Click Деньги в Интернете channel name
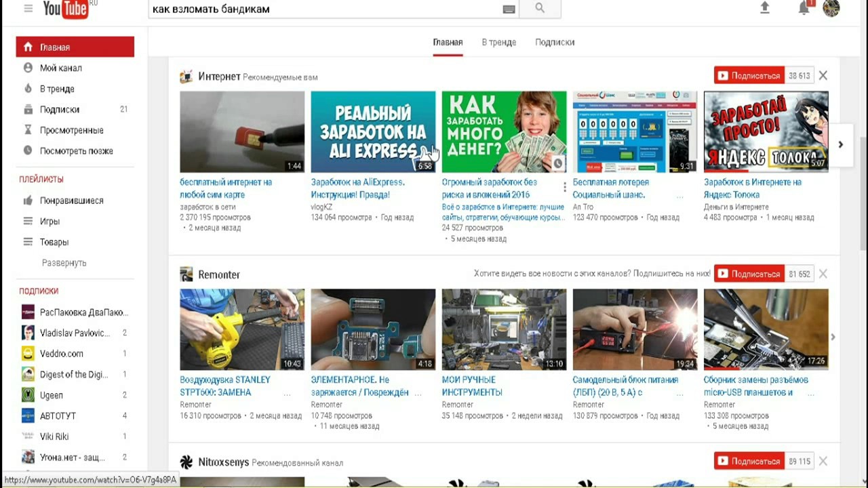Viewport: 868px width, 488px height. 736,207
